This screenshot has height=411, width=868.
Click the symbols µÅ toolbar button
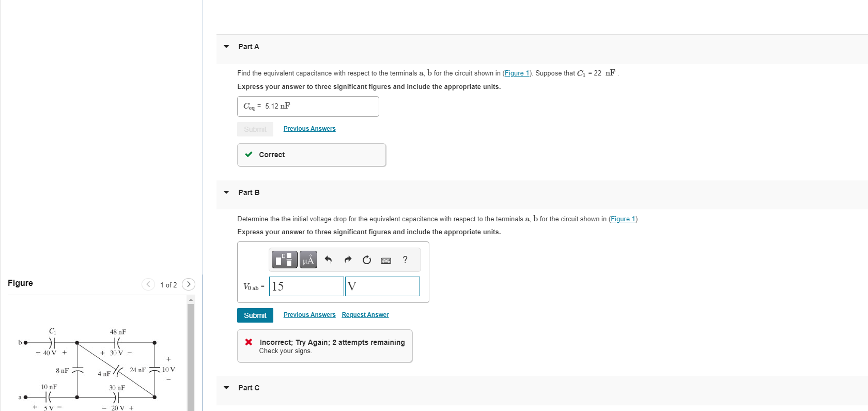(x=308, y=260)
